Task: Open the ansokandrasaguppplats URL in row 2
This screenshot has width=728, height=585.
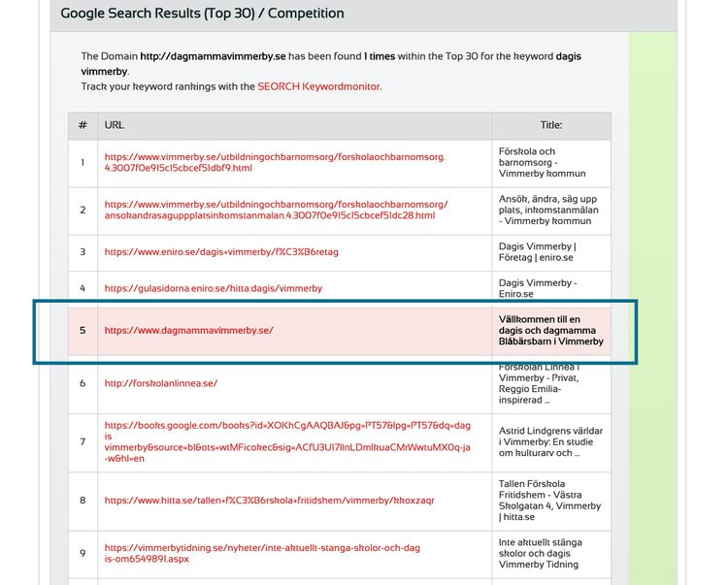Action: (277, 210)
